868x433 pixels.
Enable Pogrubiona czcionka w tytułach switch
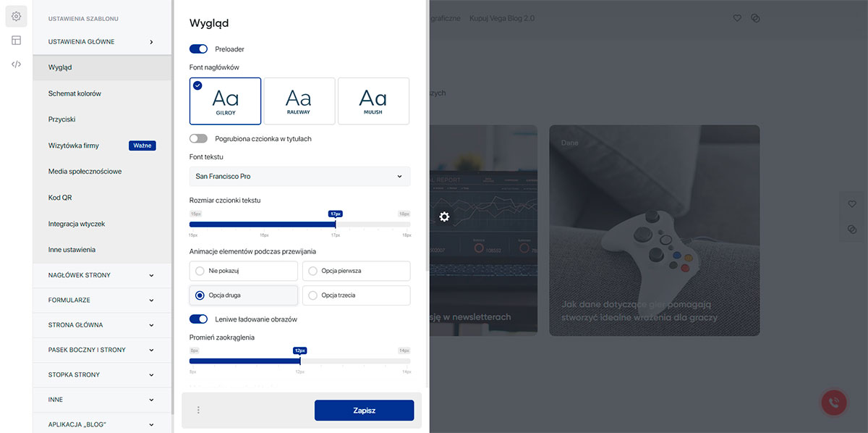tap(198, 138)
